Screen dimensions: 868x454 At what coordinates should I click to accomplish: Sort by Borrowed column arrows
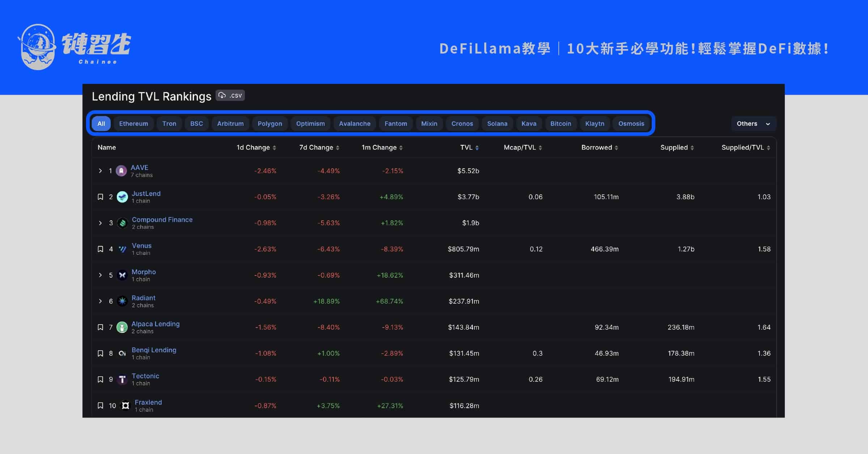click(616, 147)
